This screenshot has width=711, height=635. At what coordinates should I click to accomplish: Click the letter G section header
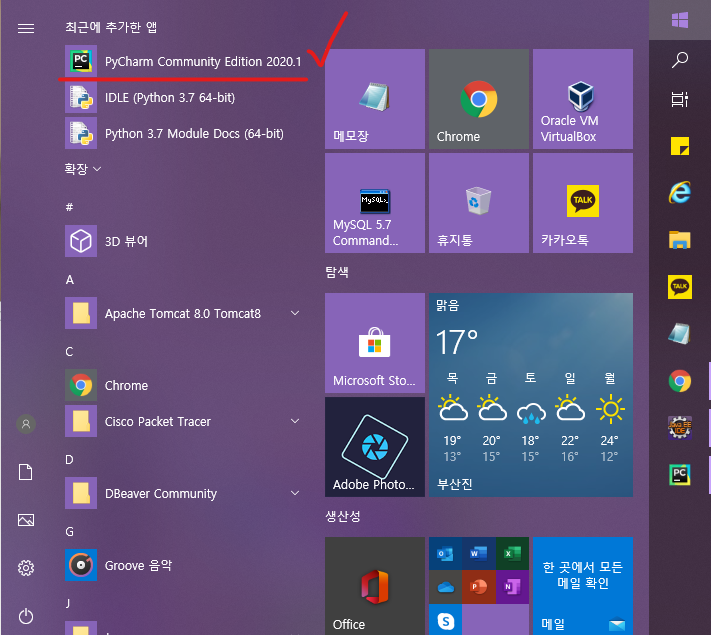coord(69,531)
